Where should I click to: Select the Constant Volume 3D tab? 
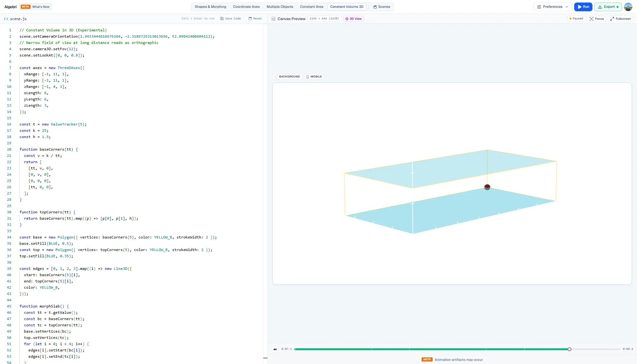pos(347,7)
